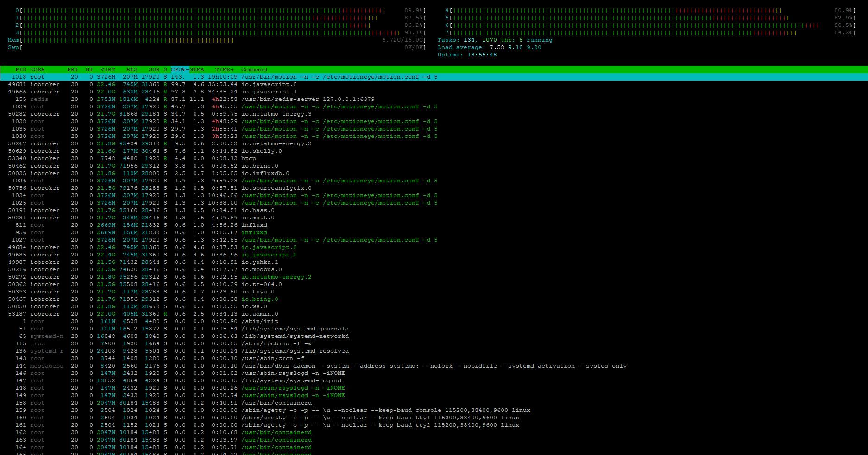Viewport: 868px width, 455px height.
Task: Select the io.yahka.1 process row
Action: (434, 262)
